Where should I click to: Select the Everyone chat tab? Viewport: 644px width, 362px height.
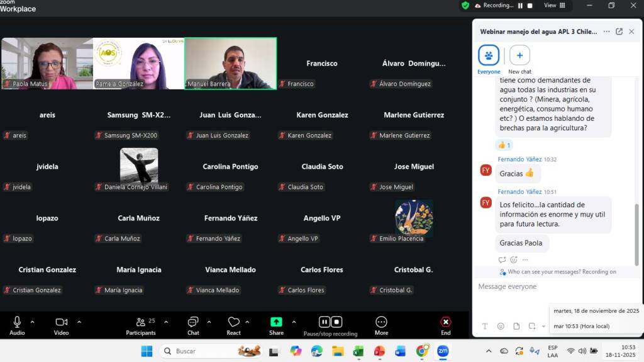[x=489, y=55]
